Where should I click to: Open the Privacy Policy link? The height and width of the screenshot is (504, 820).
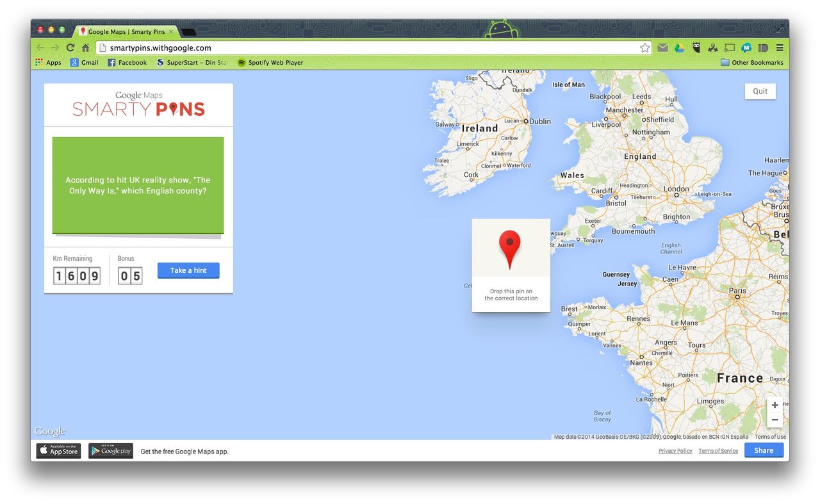(675, 451)
